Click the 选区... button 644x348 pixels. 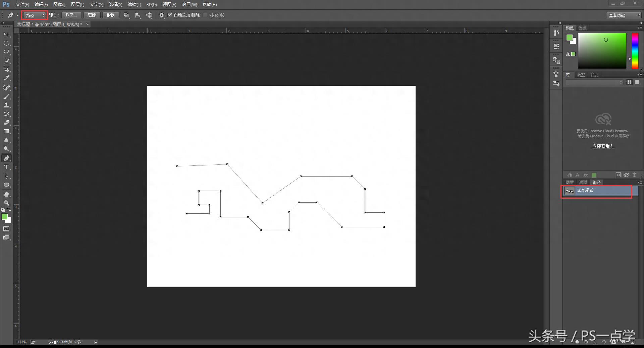point(71,15)
